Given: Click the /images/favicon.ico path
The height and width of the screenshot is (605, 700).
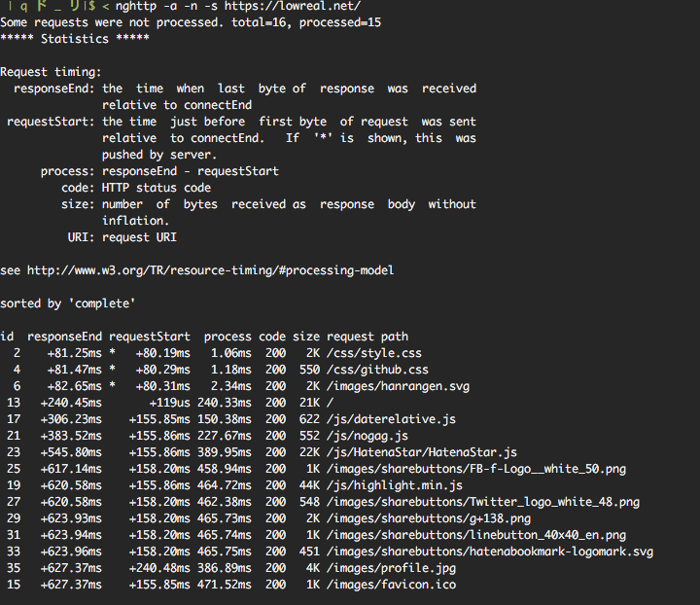Looking at the screenshot, I should tap(391, 585).
